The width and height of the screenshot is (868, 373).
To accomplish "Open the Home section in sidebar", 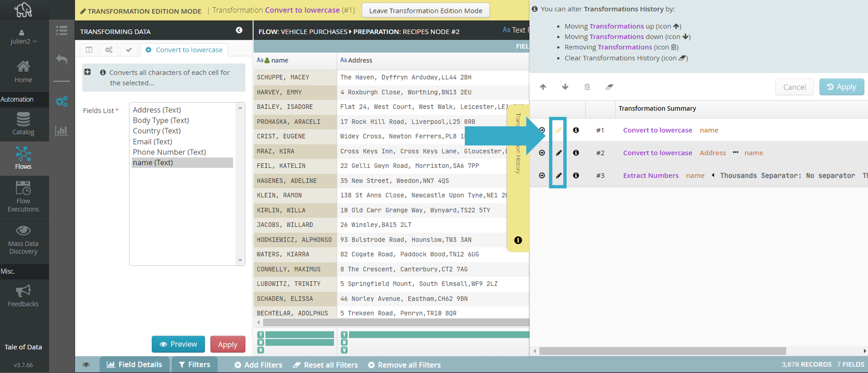I will click(23, 72).
